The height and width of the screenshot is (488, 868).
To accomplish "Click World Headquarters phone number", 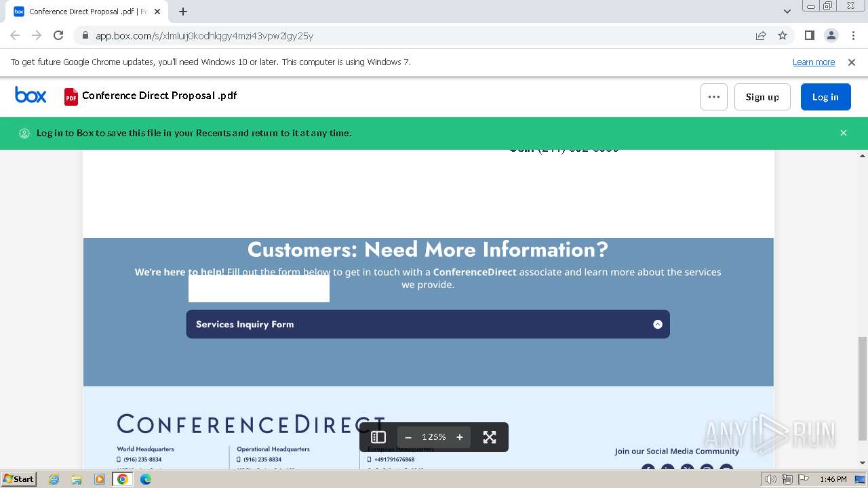I will pos(142,460).
